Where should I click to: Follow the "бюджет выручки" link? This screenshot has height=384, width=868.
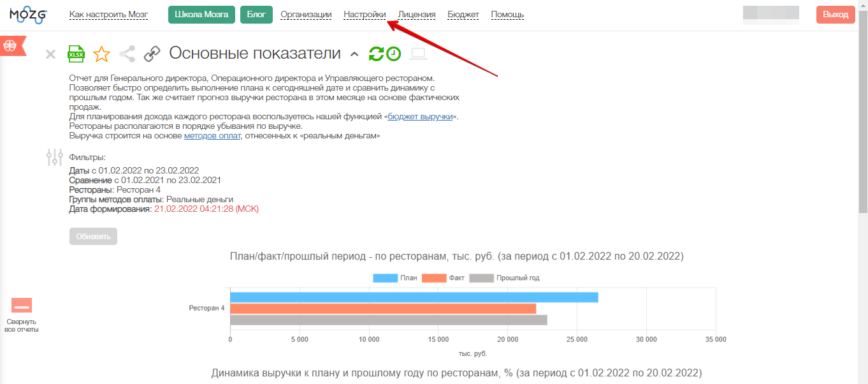[420, 116]
